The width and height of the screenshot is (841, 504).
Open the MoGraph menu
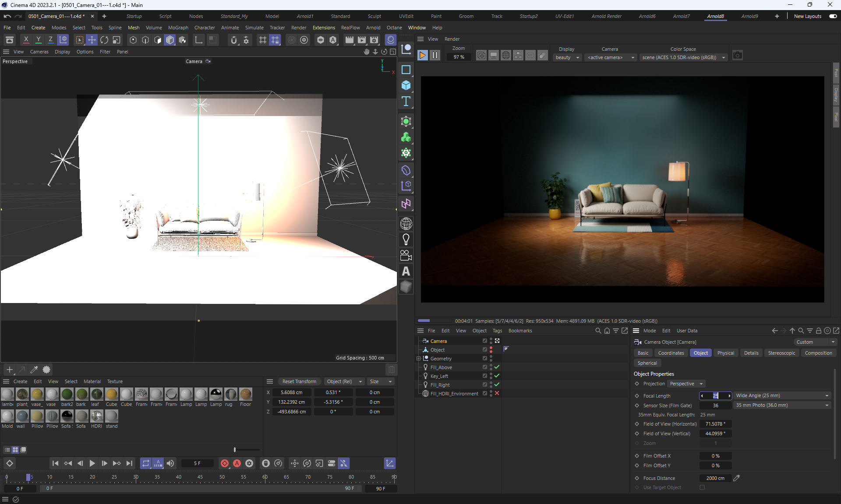coord(178,28)
